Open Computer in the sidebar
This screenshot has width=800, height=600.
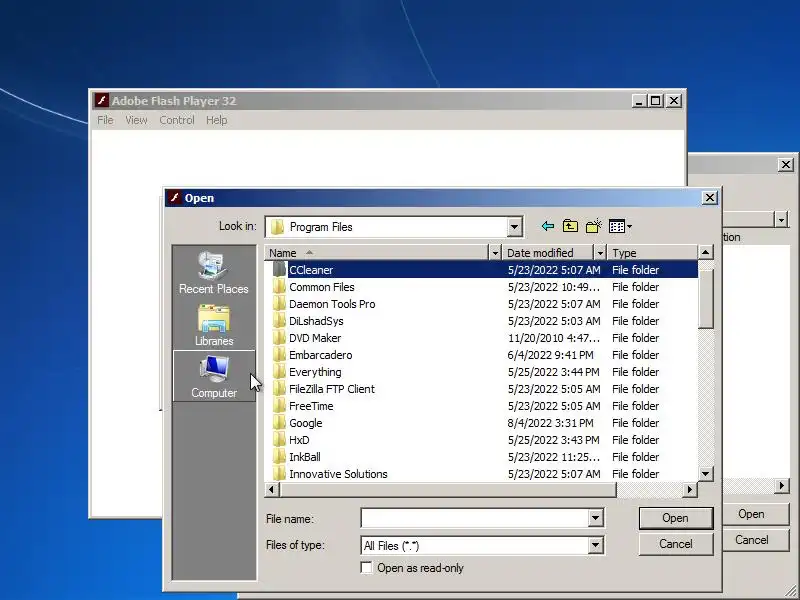coord(214,377)
